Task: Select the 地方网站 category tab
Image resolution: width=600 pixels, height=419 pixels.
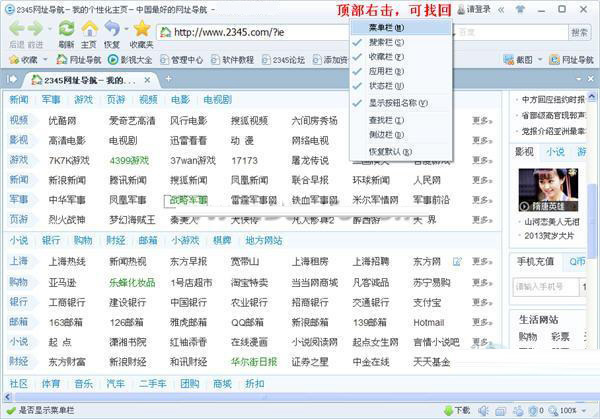Action: tap(264, 240)
